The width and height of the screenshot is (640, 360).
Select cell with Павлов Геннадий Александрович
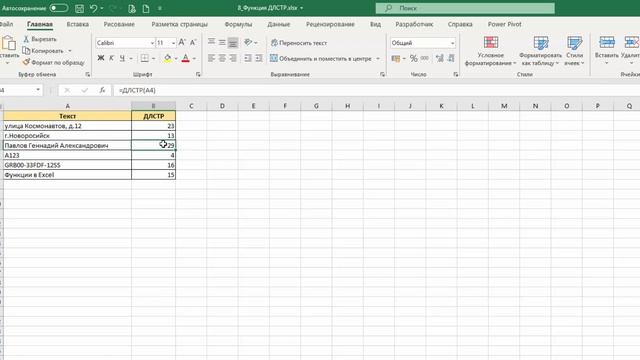(x=67, y=145)
